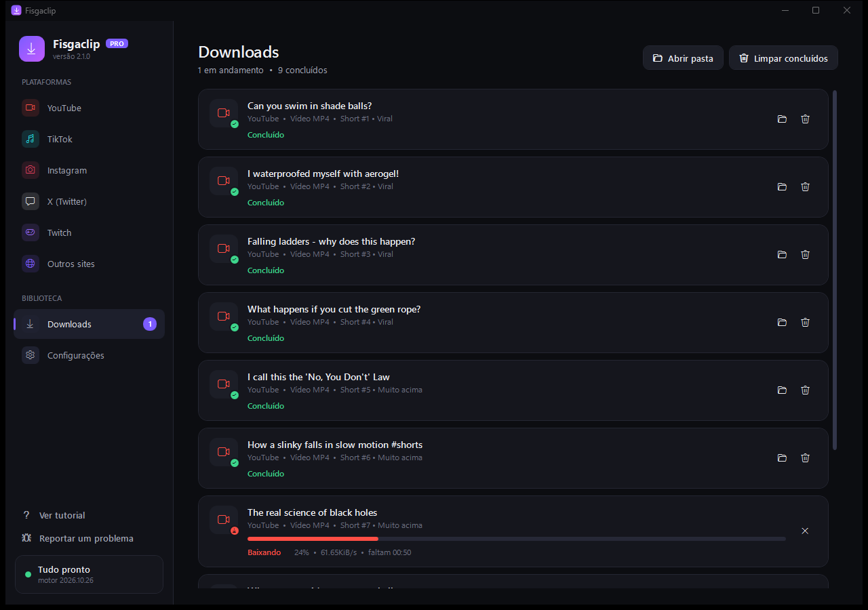Image resolution: width=868 pixels, height=610 pixels.
Task: Click video icon of 'I waterproofed myself with aerogel!'
Action: click(224, 181)
